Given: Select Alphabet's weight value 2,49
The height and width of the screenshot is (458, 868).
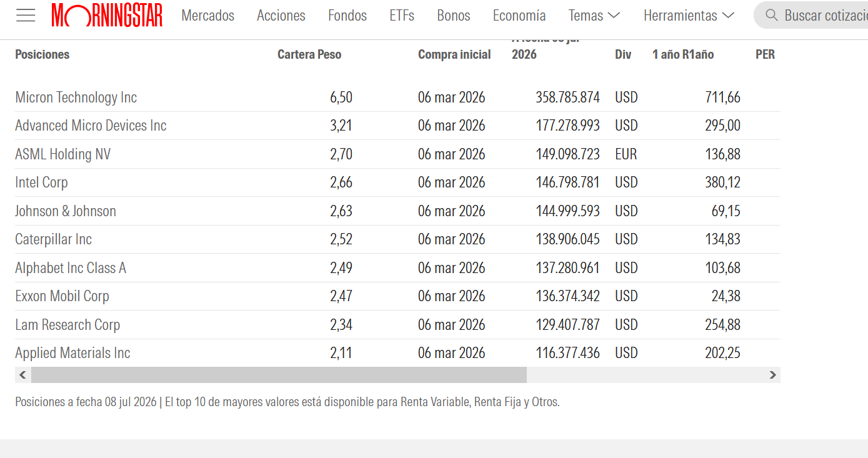Looking at the screenshot, I should 341,268.
